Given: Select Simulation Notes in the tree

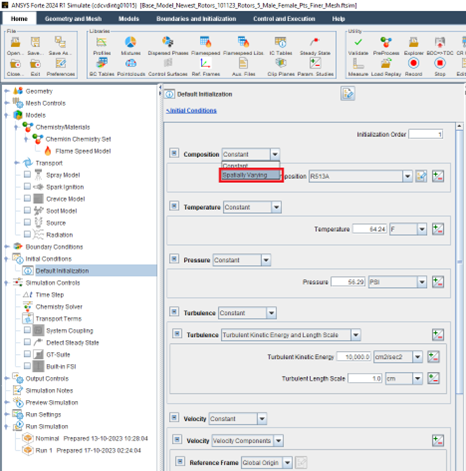Looking at the screenshot, I should 49,390.
